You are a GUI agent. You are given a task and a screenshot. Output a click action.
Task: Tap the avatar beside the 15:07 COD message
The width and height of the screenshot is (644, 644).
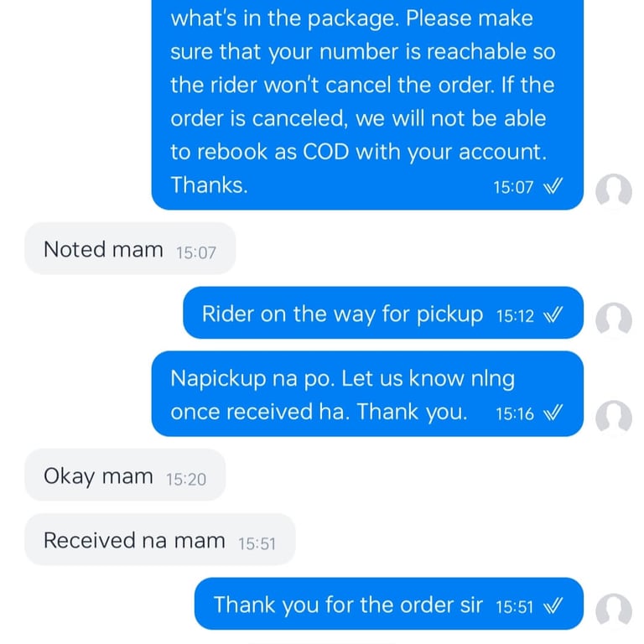tap(614, 191)
